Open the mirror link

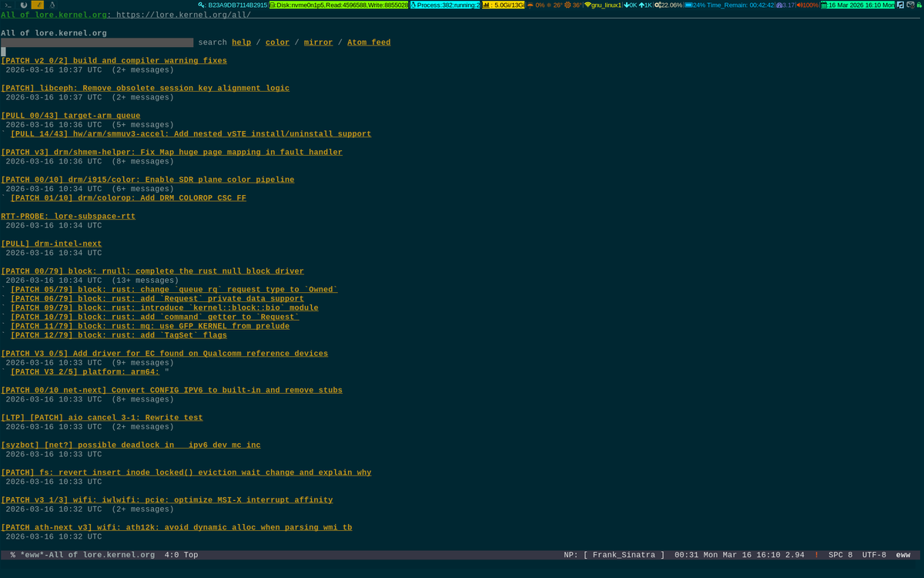318,42
